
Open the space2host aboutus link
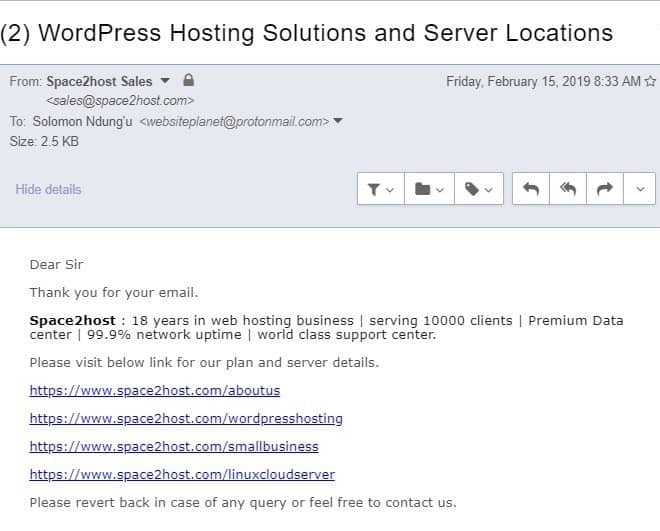[x=154, y=390]
